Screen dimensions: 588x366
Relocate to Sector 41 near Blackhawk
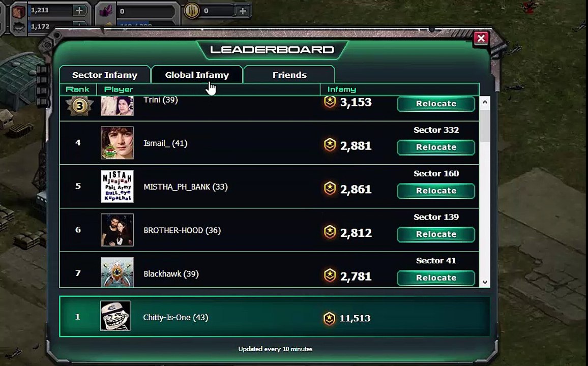[436, 278]
